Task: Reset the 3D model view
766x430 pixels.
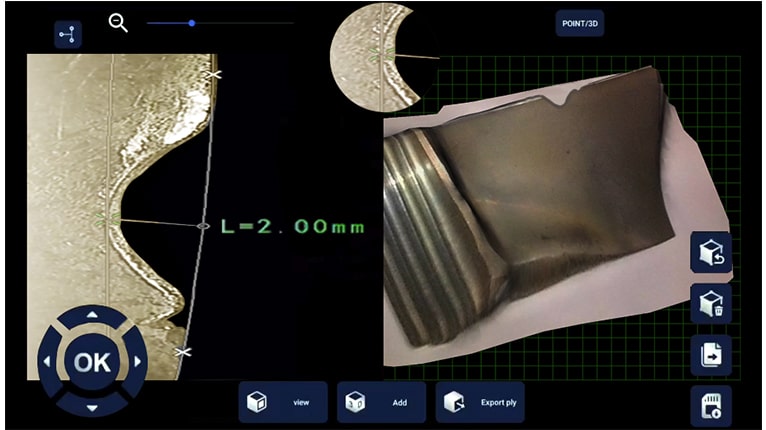Action: (710, 252)
